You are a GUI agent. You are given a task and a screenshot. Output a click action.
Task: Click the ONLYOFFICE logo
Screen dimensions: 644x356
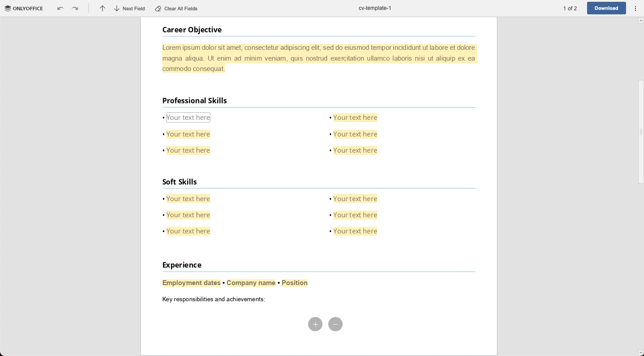24,9
